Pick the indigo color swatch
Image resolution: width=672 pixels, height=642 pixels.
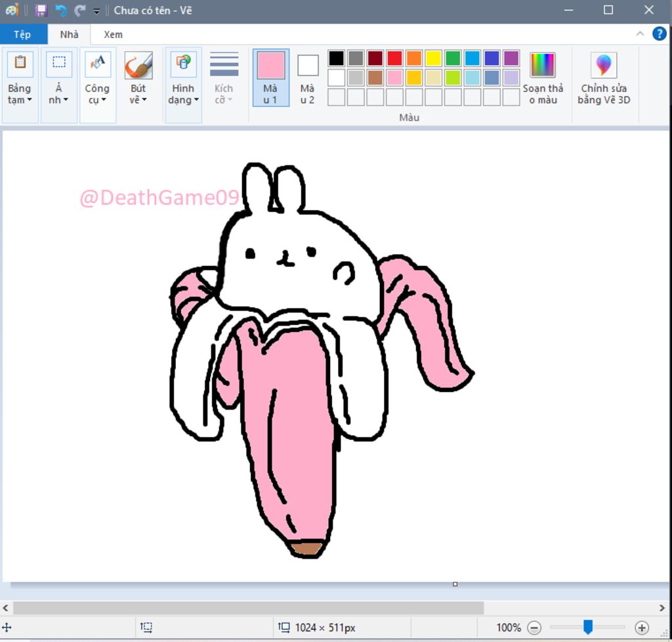(x=492, y=58)
